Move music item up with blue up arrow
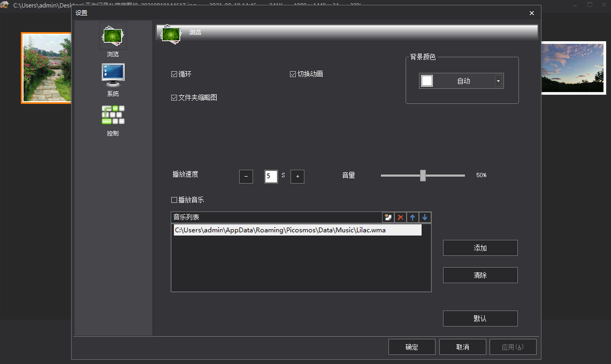 coord(412,217)
